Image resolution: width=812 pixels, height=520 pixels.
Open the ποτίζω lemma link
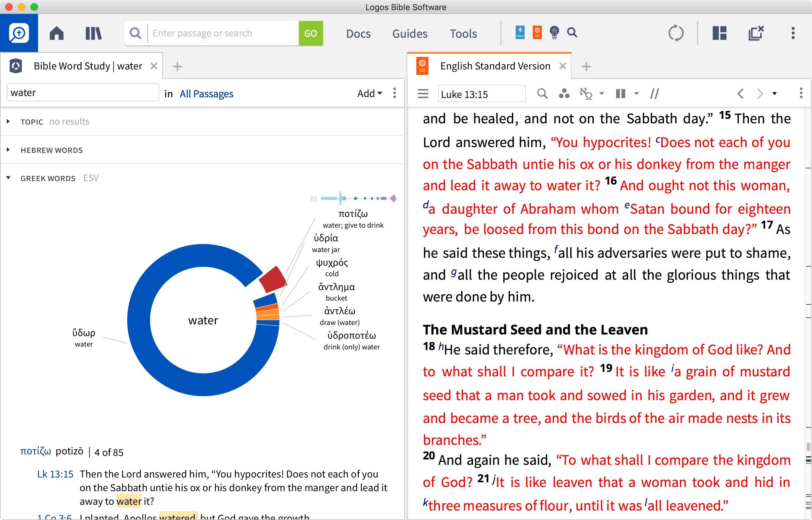(x=36, y=451)
